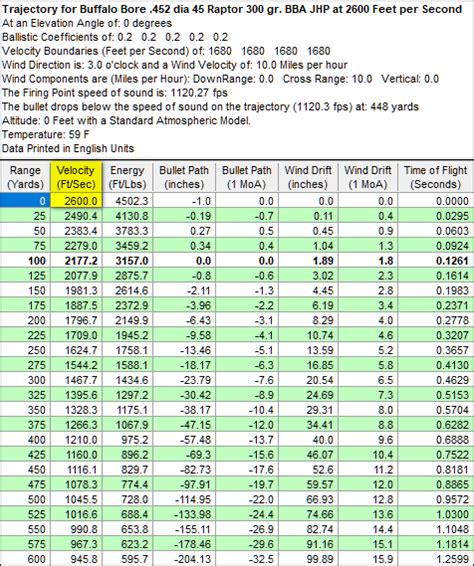
Task: Click the Wind Direction 3.0 o'clock line
Action: pyautogui.click(x=175, y=65)
